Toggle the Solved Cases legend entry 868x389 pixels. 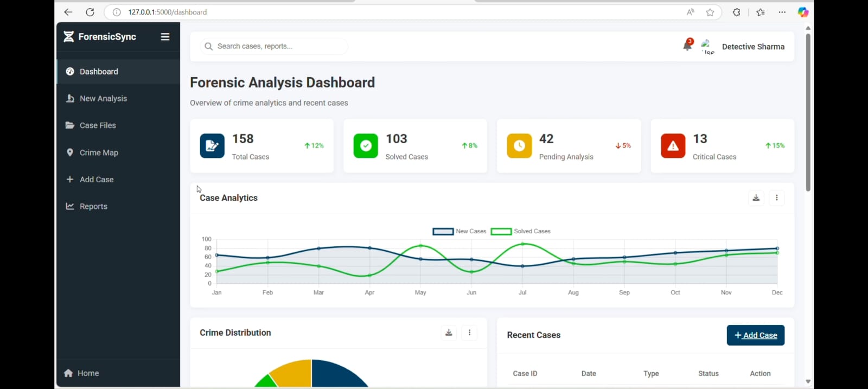[x=521, y=231]
